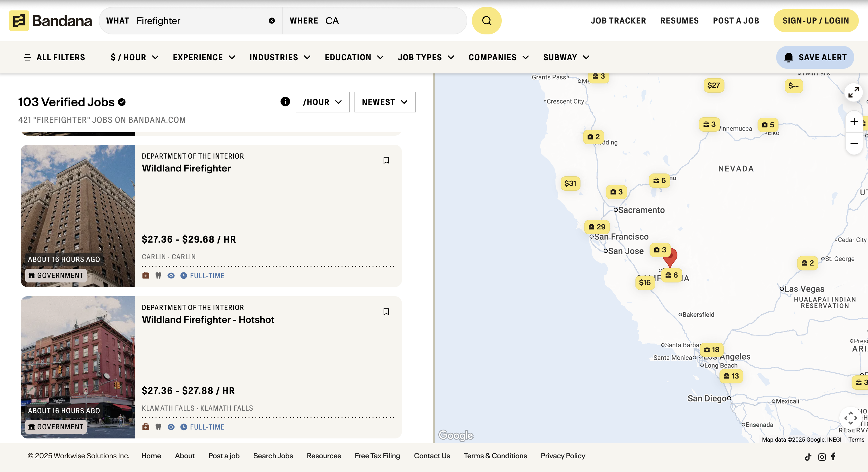The image size is (868, 472).
Task: Expand the $ / Hour filter dropdown
Action: (134, 58)
